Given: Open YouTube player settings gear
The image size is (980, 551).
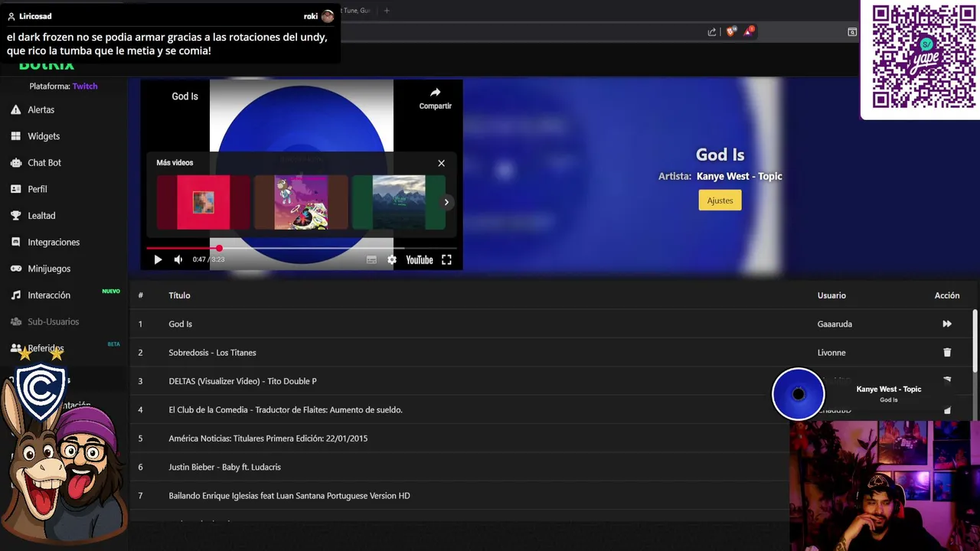Looking at the screenshot, I should tap(392, 260).
